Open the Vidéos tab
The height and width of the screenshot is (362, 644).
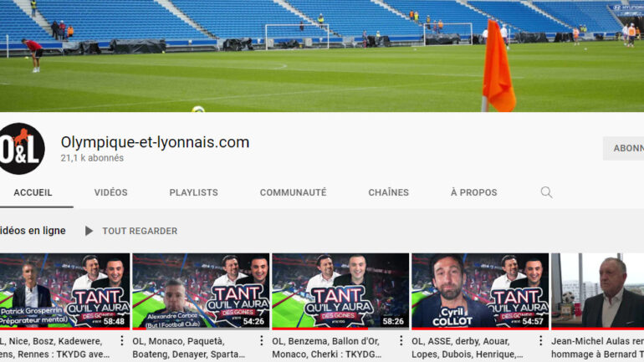coord(111,192)
